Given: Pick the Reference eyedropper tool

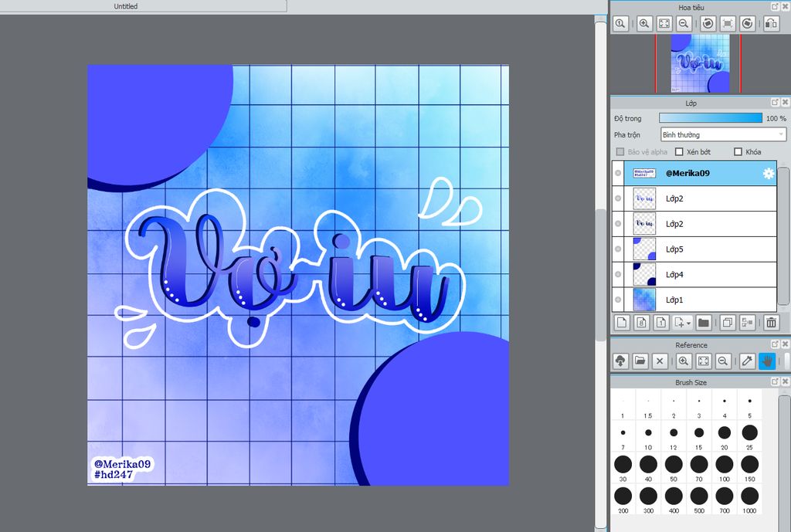Looking at the screenshot, I should pyautogui.click(x=747, y=361).
